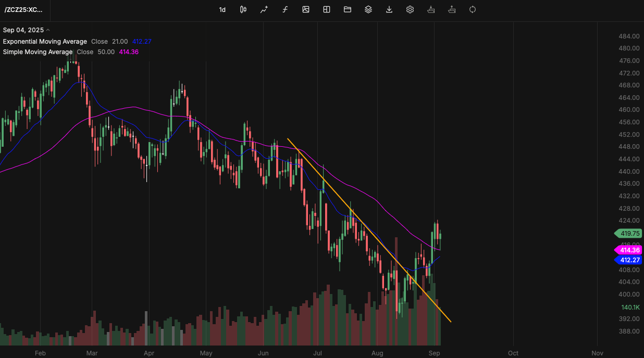Take a chart snapshot with the image icon
The height and width of the screenshot is (358, 644).
tap(305, 9)
